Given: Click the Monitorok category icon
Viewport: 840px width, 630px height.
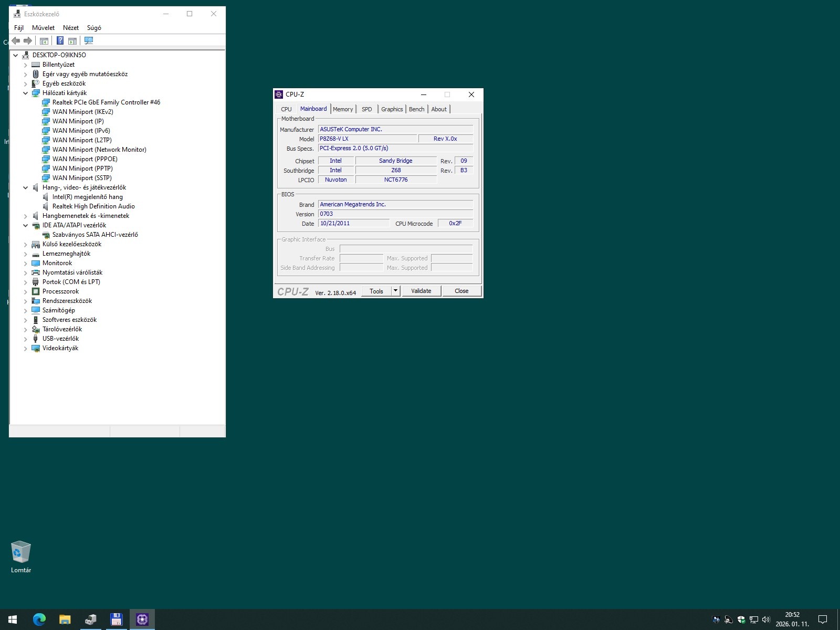Looking at the screenshot, I should pos(36,263).
